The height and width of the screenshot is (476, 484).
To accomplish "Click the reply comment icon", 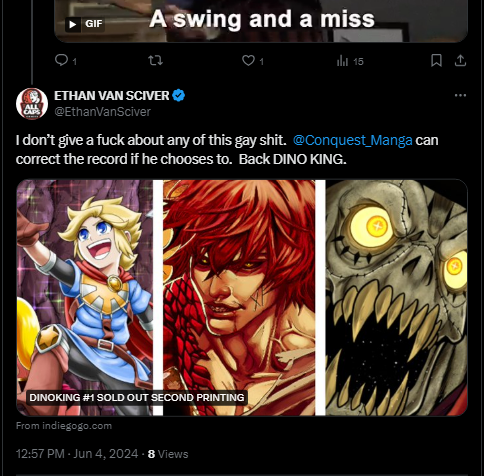I will (x=61, y=60).
